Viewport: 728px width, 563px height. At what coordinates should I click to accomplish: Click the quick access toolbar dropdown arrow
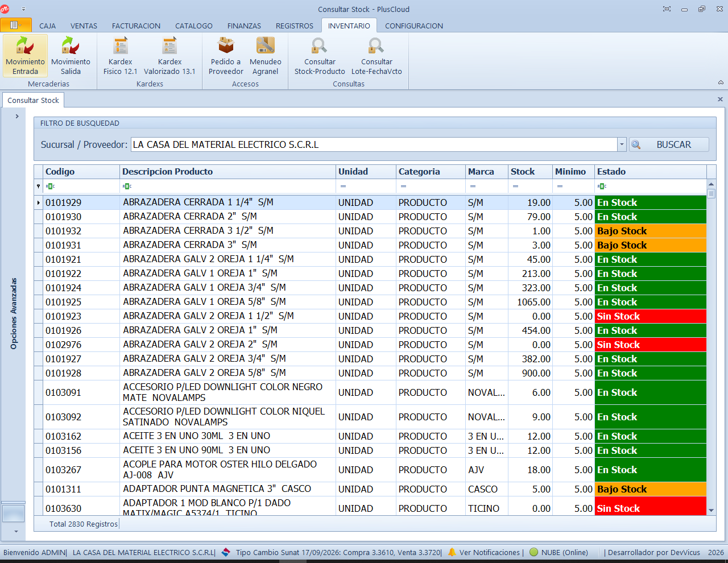(23, 9)
